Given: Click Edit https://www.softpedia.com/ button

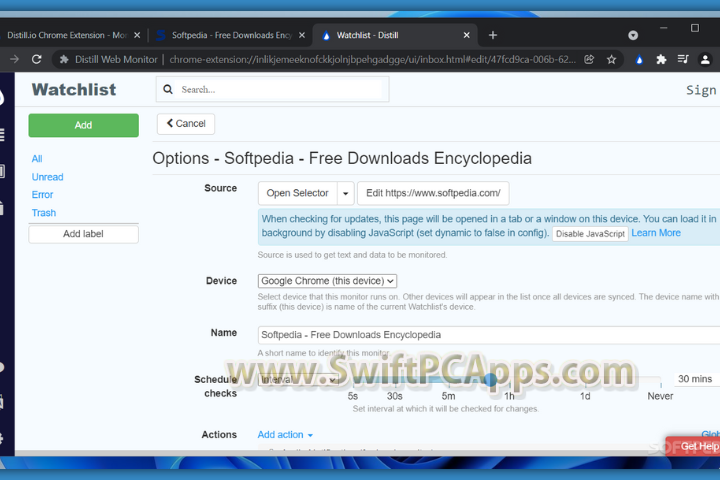Looking at the screenshot, I should [433, 193].
